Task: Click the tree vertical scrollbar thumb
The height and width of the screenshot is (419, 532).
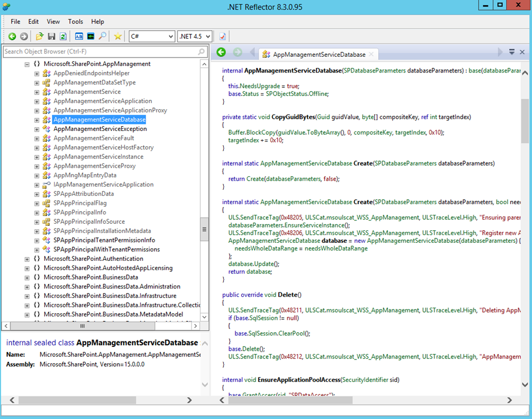Action: click(x=204, y=229)
